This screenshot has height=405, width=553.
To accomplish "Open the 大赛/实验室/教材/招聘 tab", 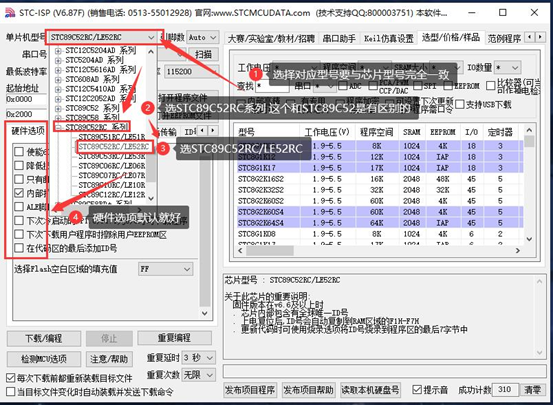I will [x=271, y=38].
